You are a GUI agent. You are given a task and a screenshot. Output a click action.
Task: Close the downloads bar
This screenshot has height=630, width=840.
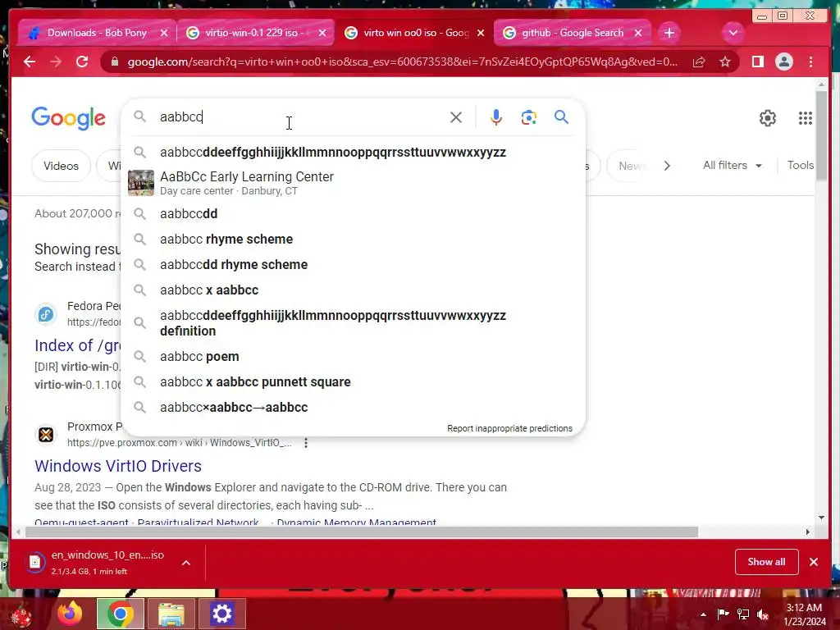(x=813, y=562)
